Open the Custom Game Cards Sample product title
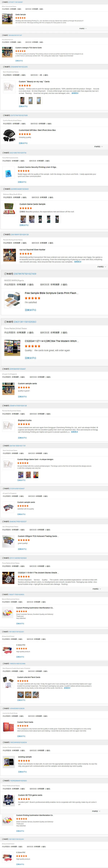This screenshot has height=868, width=108. tap(32, 204)
